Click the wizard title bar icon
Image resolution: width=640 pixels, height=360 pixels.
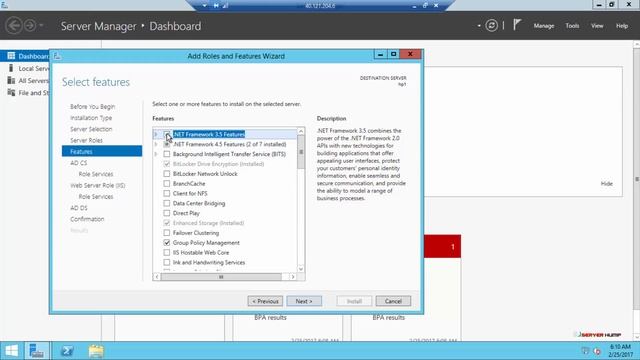[57, 56]
